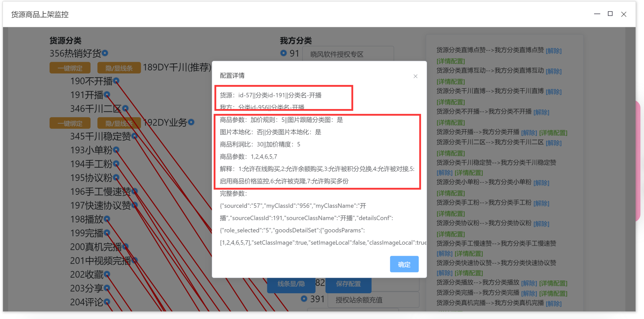
Task: Click 隐/显线条 button next to 189DY千川
Action: click(119, 68)
